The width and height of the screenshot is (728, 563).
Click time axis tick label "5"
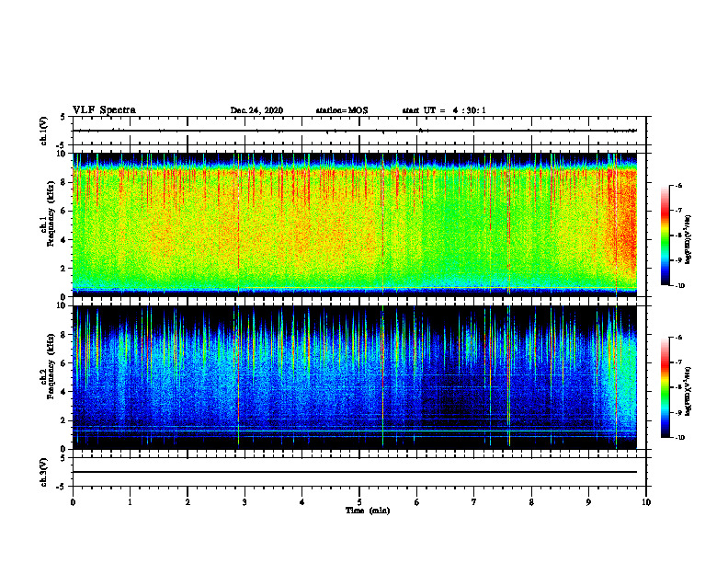pyautogui.click(x=359, y=502)
